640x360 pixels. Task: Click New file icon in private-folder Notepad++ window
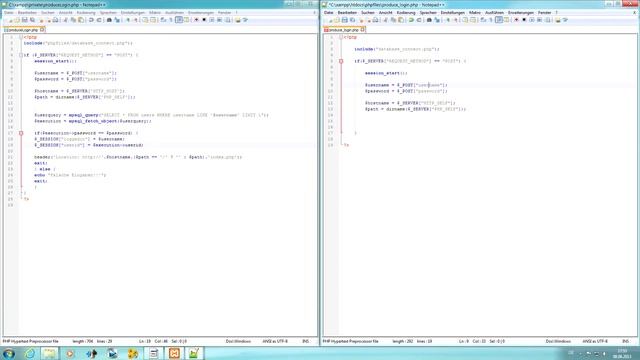point(9,20)
